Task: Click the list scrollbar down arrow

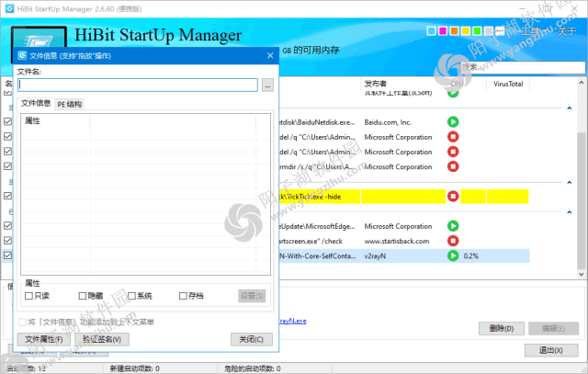Action: pos(581,274)
